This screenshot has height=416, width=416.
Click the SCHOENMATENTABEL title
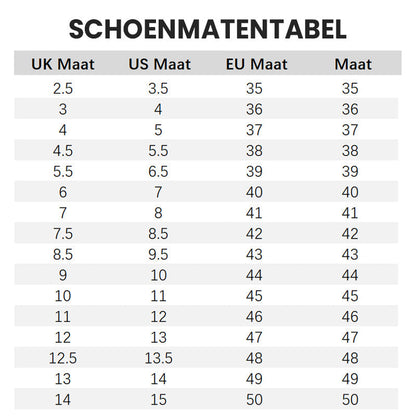click(x=208, y=29)
